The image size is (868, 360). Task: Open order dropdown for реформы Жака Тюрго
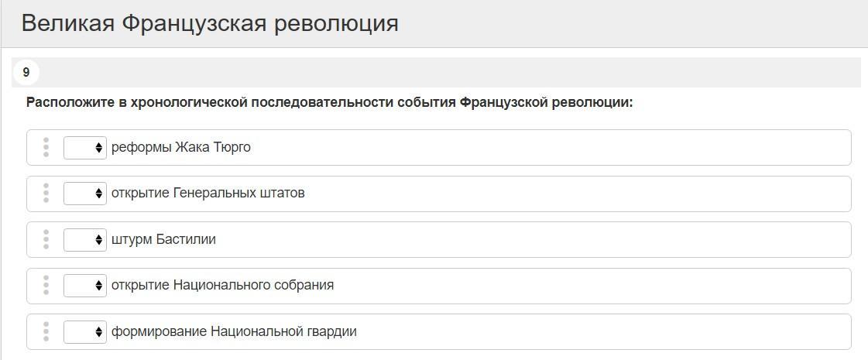[84, 147]
